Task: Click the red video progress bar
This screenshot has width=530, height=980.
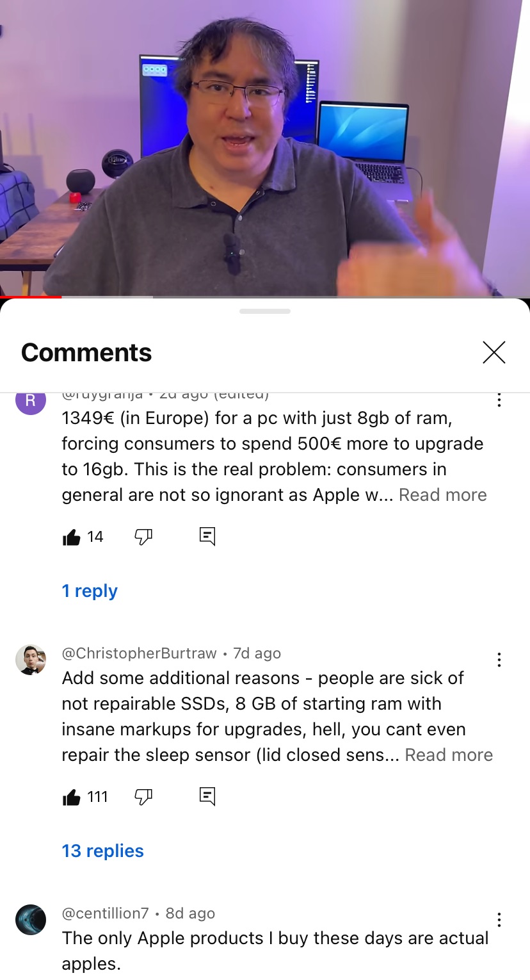Action: click(31, 297)
